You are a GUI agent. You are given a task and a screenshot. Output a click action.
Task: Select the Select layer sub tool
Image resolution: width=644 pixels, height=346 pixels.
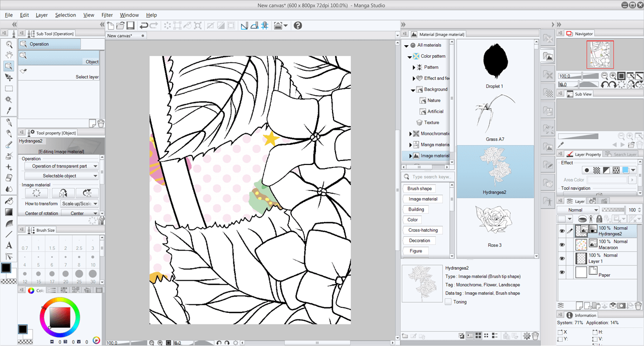pyautogui.click(x=59, y=74)
